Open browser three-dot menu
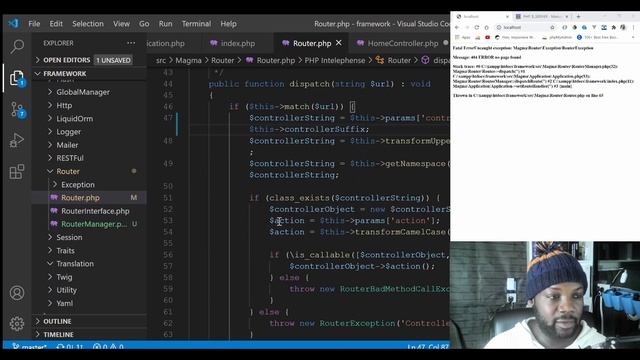640x360 pixels. click(633, 27)
